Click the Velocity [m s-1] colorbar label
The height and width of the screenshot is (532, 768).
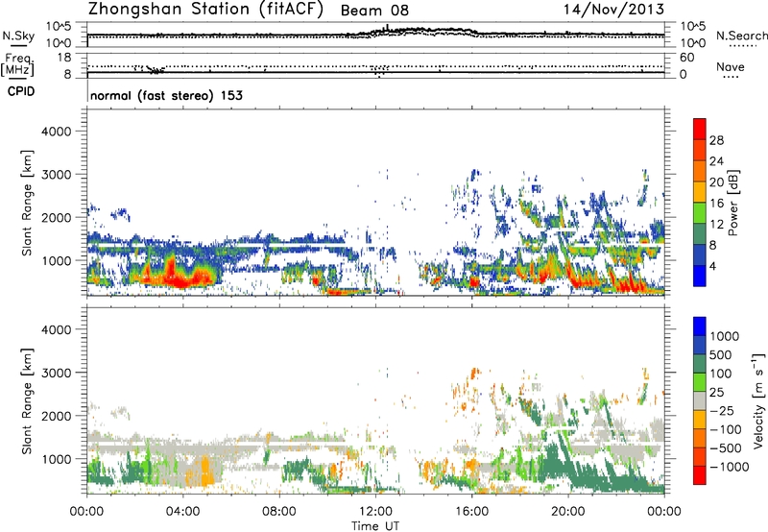click(758, 401)
